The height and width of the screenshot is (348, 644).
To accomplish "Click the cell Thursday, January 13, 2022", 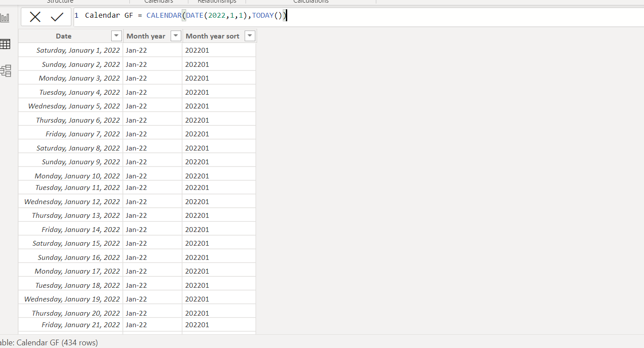I will pyautogui.click(x=71, y=215).
